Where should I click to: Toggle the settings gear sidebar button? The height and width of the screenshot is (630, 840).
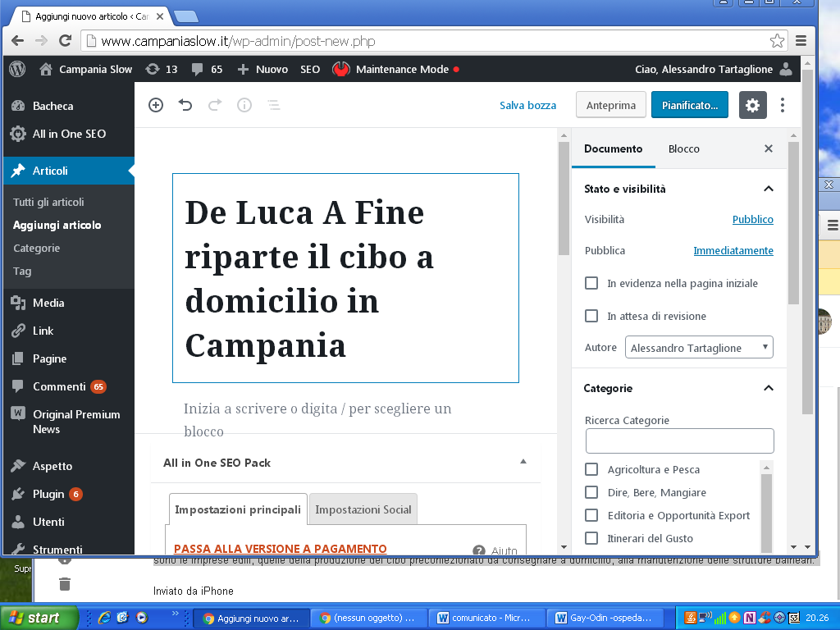(x=752, y=105)
